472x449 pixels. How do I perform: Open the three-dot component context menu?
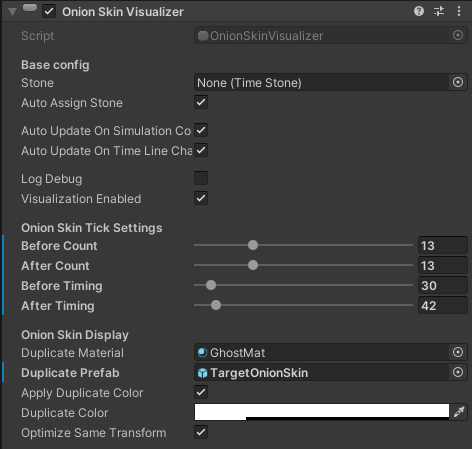[459, 11]
